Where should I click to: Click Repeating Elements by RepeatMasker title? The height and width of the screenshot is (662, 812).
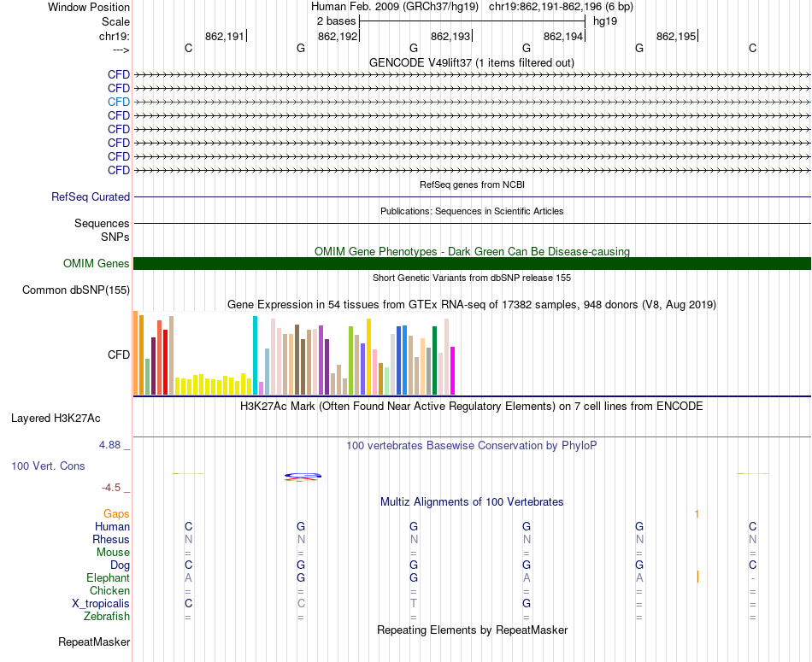coord(473,630)
